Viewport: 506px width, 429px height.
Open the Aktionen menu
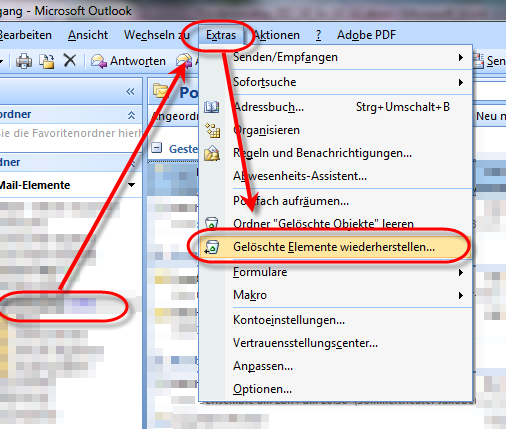(x=276, y=35)
